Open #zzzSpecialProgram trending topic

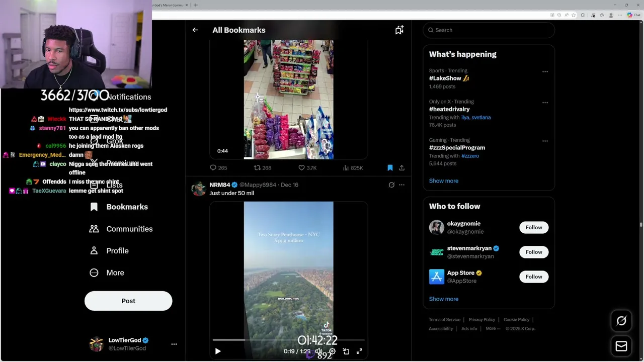point(457,148)
